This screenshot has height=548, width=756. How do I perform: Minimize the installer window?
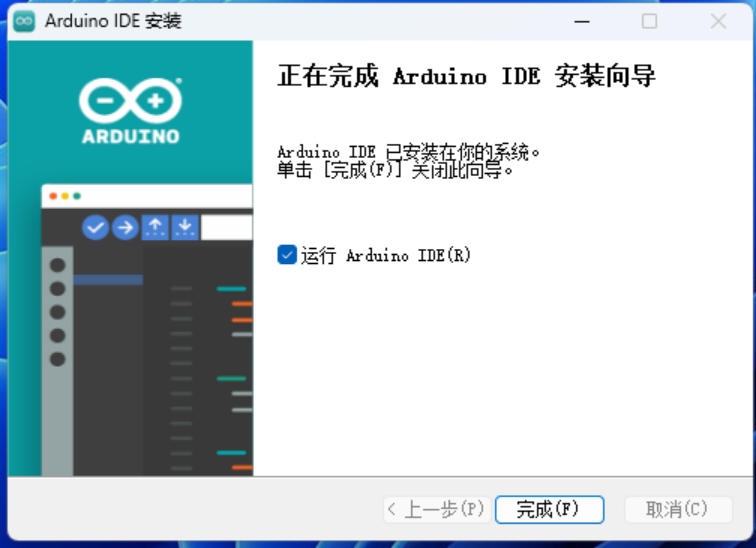(580, 21)
